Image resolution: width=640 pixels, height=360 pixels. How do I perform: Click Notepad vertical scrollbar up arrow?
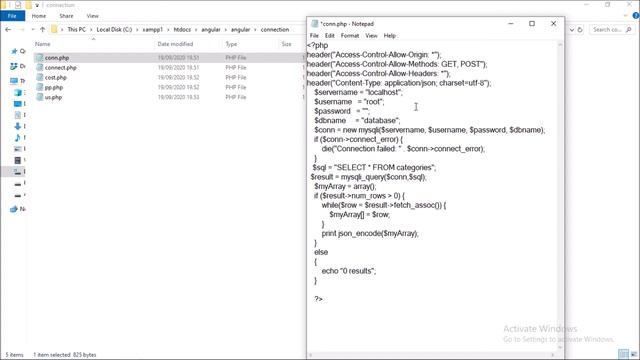pyautogui.click(x=560, y=44)
